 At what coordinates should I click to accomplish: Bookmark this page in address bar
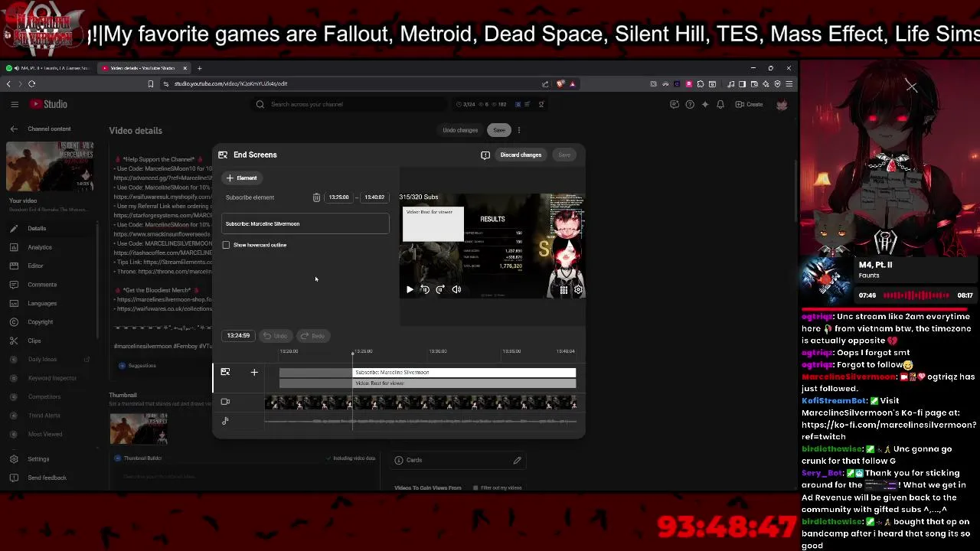click(x=151, y=83)
